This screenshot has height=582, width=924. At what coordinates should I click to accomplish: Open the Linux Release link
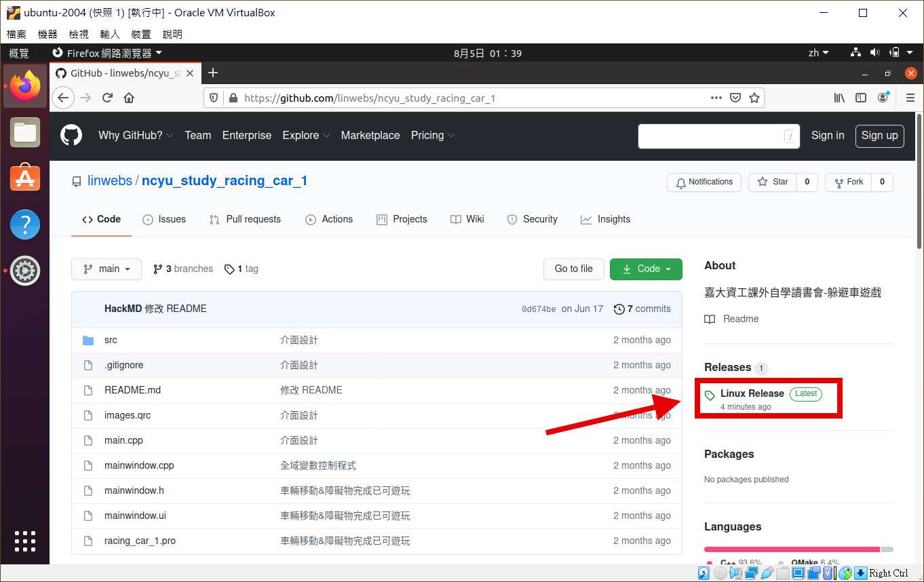pos(752,393)
